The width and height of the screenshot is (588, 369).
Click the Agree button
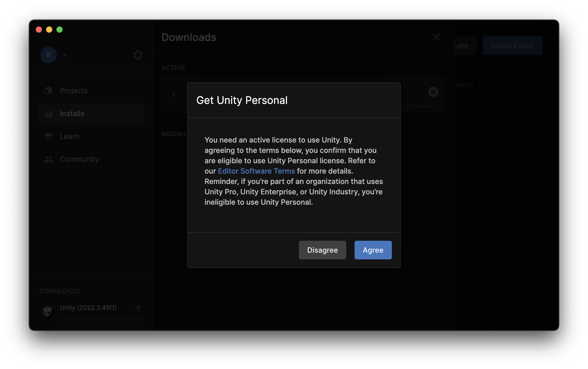373,250
